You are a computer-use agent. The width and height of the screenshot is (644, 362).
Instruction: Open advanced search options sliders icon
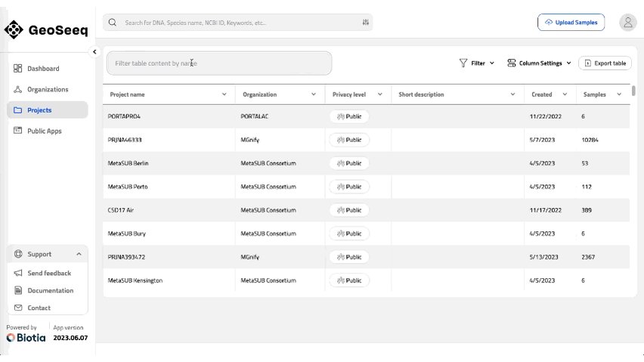(366, 23)
